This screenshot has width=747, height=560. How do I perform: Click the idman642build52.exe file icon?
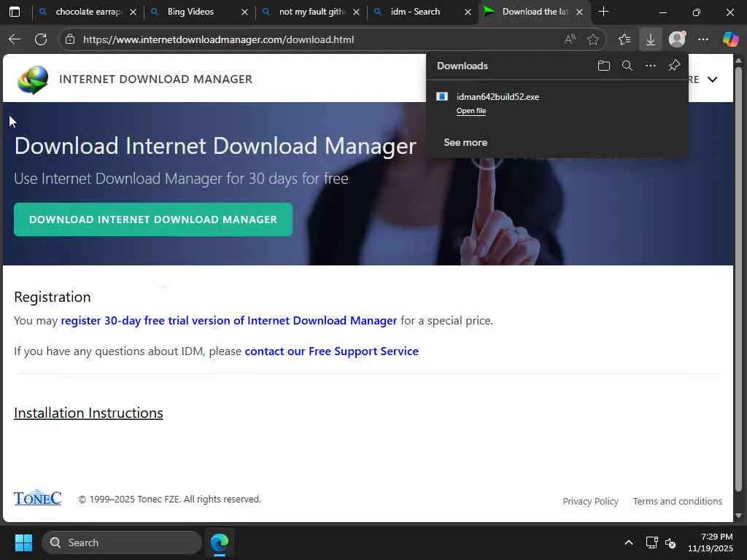coord(442,97)
